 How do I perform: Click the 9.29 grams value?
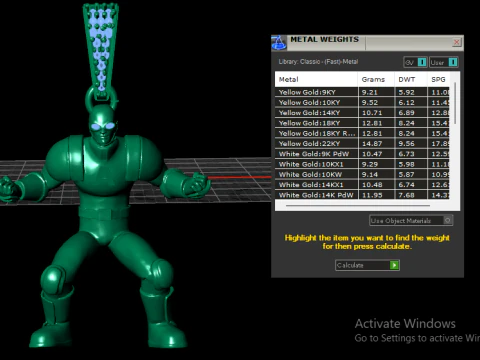pos(370,164)
